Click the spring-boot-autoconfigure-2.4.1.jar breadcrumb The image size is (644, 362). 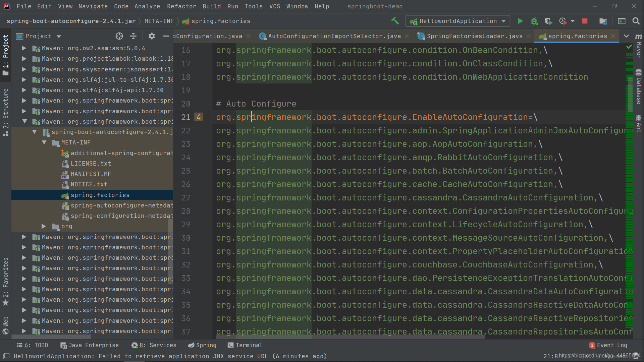click(x=71, y=21)
